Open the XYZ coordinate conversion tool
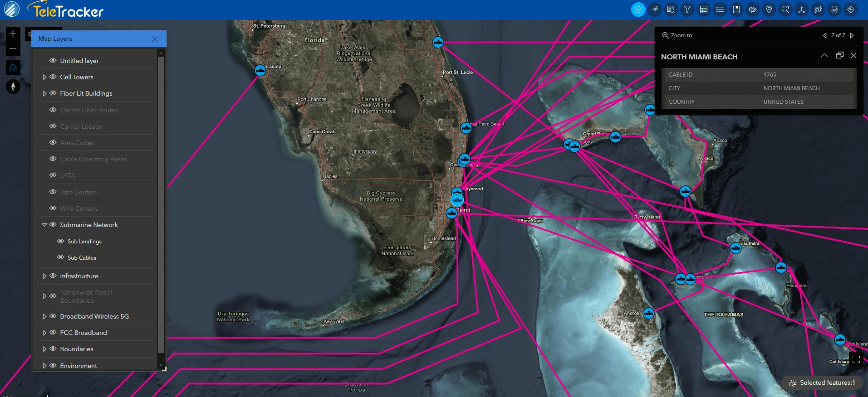The image size is (868, 397). (x=818, y=10)
